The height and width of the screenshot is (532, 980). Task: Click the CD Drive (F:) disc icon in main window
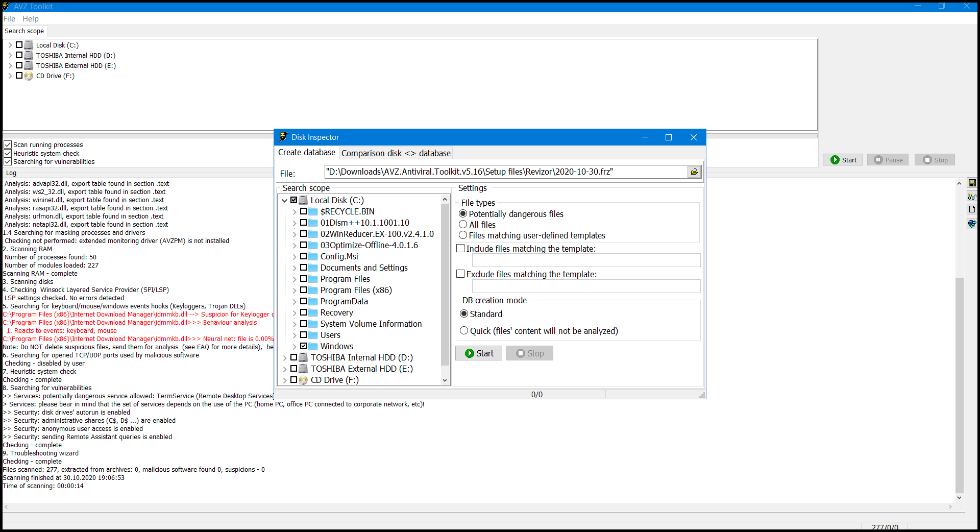click(29, 76)
